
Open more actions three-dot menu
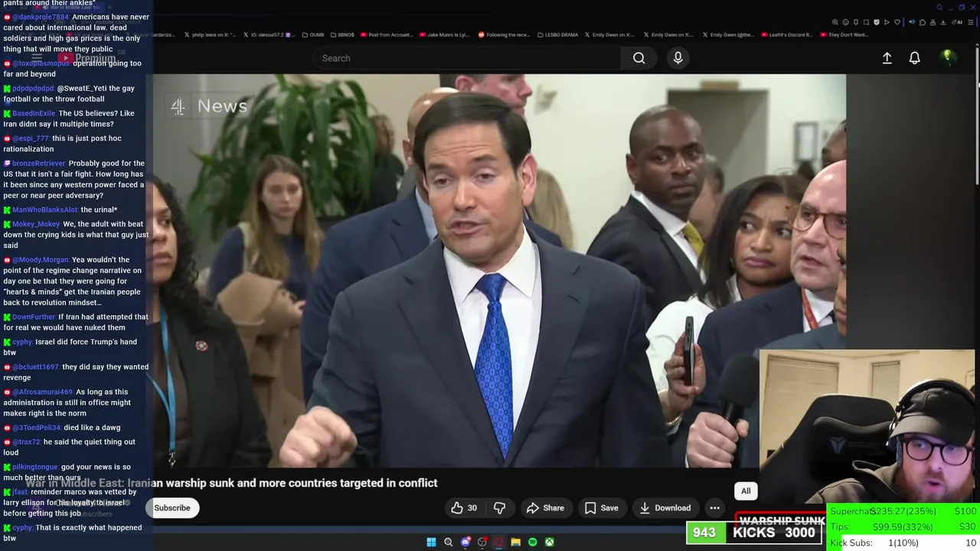pos(714,508)
